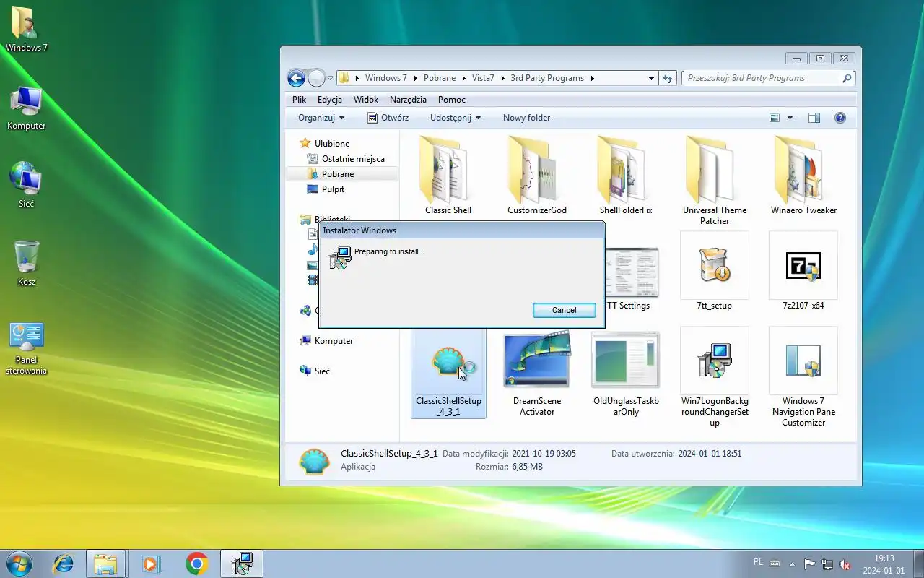This screenshot has width=924, height=578.
Task: Select Win7LogonBackgroundChangerSetup file
Action: [x=715, y=377]
